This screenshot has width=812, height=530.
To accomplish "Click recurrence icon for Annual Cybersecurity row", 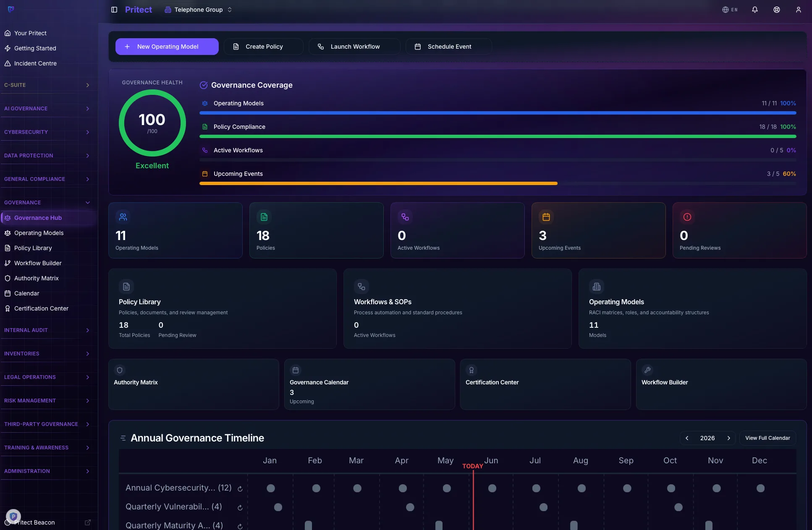I will (x=240, y=489).
